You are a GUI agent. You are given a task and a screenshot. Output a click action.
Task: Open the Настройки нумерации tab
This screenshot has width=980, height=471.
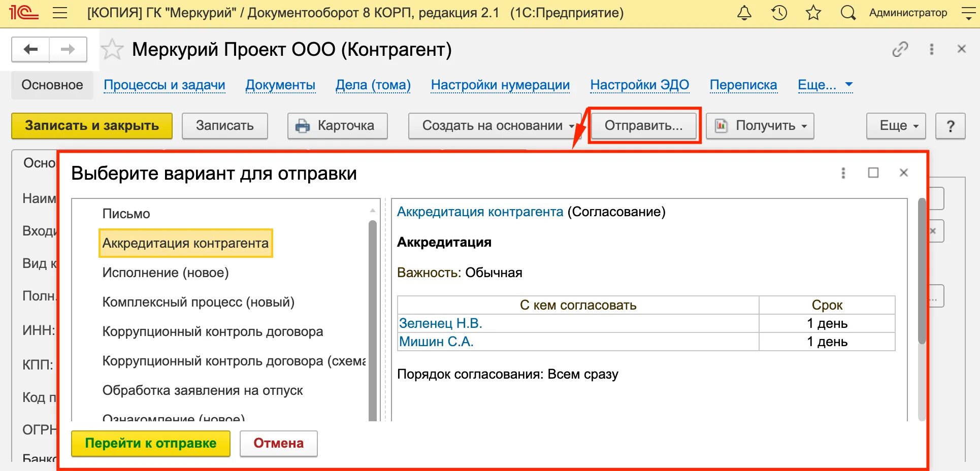[x=500, y=85]
